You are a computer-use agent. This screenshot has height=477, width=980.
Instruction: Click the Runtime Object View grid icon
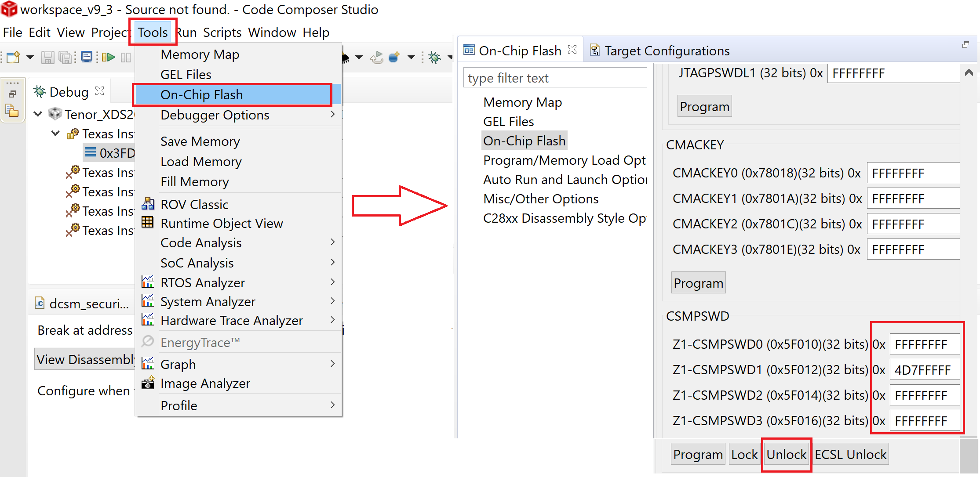pos(148,222)
